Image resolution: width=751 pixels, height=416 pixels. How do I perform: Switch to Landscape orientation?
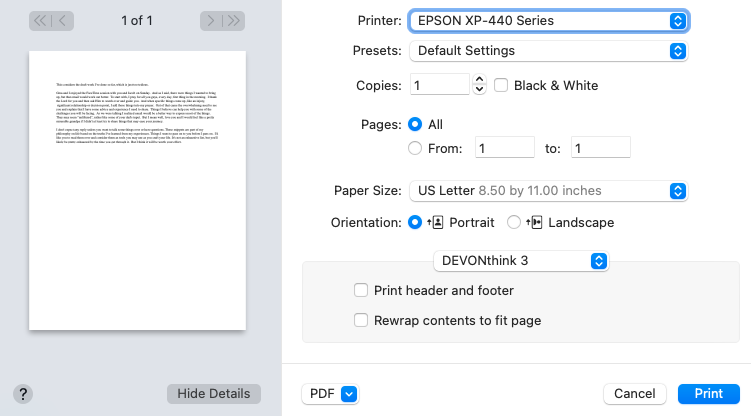coord(514,222)
